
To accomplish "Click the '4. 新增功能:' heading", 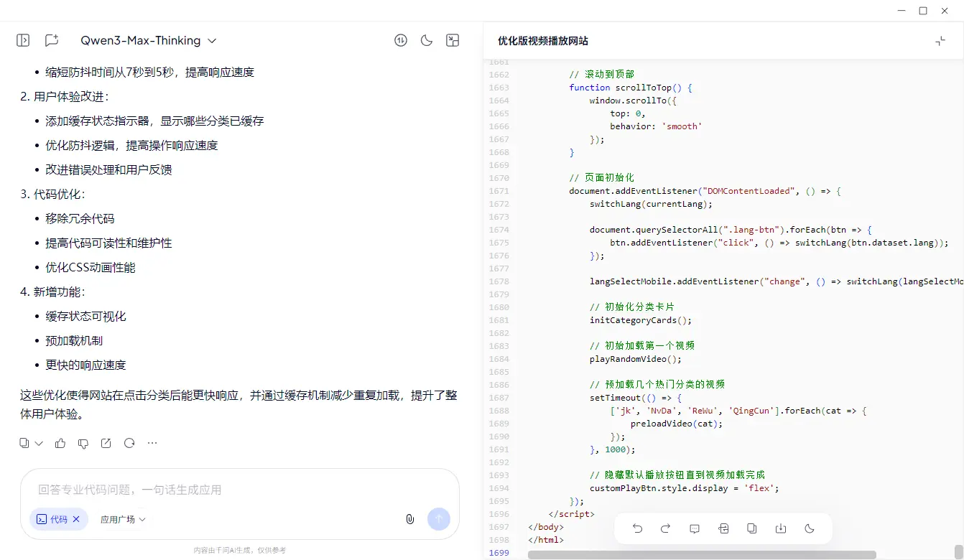I will click(53, 292).
